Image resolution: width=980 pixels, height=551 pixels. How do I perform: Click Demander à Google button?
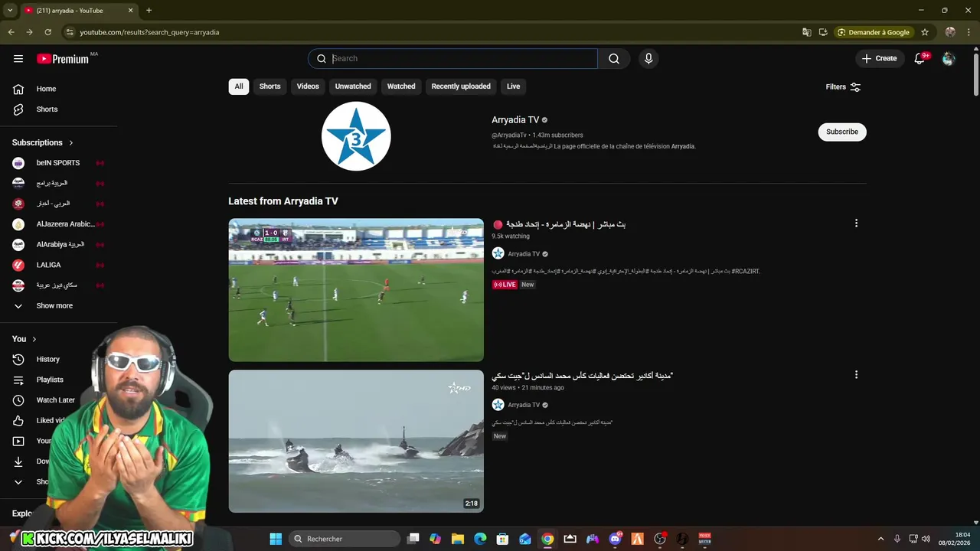coord(874,32)
